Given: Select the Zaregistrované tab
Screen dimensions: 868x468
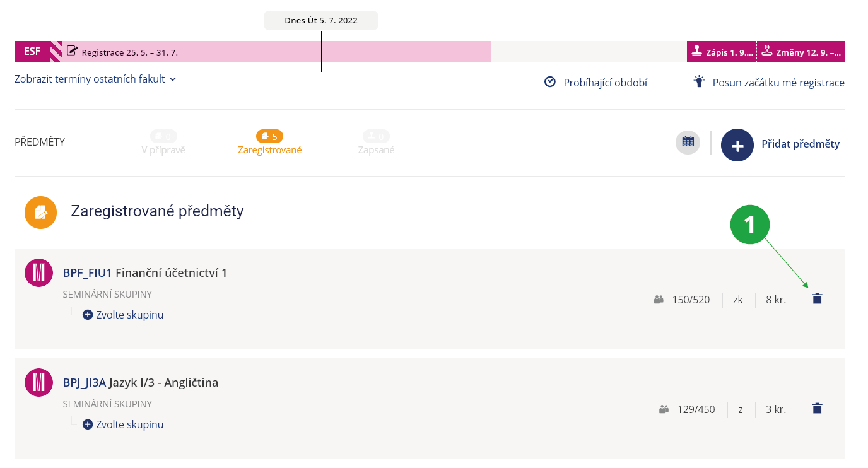Looking at the screenshot, I should tap(269, 143).
